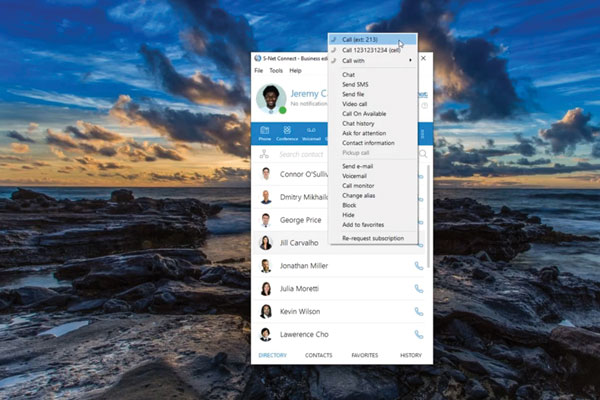Click the Search contact input field
600x400 pixels.
(x=301, y=154)
